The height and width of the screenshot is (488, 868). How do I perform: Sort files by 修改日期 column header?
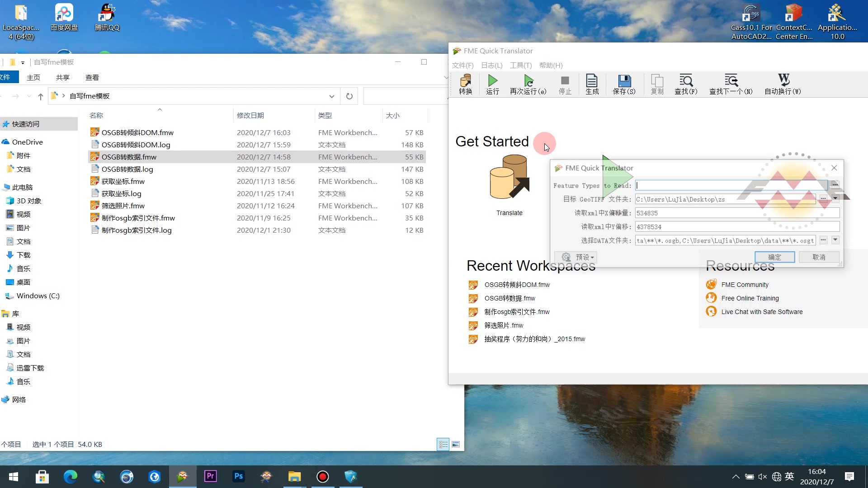pos(250,116)
